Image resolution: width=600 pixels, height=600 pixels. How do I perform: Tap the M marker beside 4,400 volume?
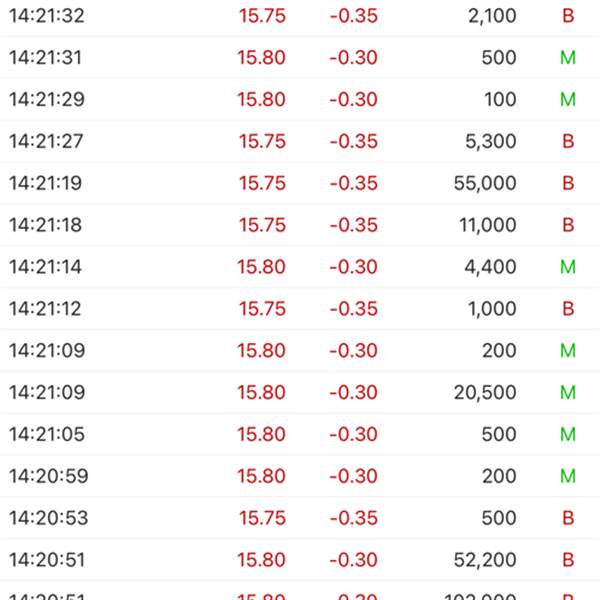[568, 267]
